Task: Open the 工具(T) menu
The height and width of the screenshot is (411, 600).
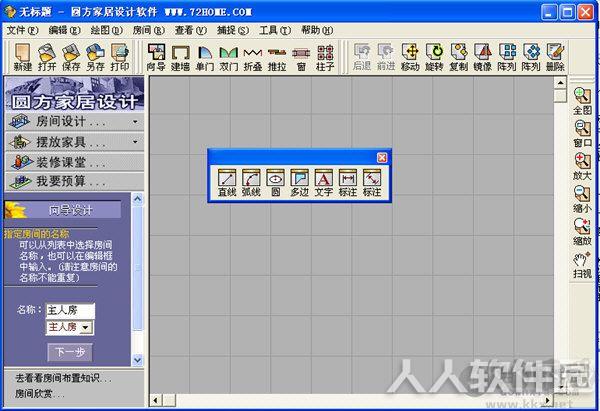Action: click(x=275, y=30)
